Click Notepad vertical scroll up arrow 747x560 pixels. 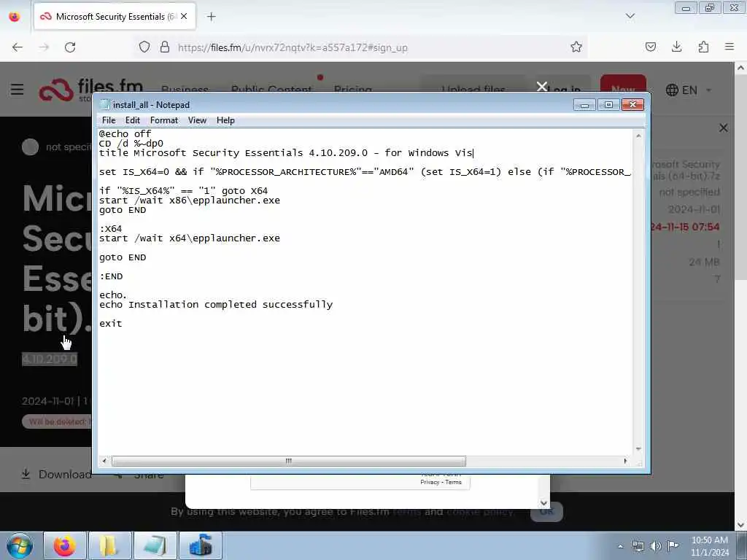[638, 136]
